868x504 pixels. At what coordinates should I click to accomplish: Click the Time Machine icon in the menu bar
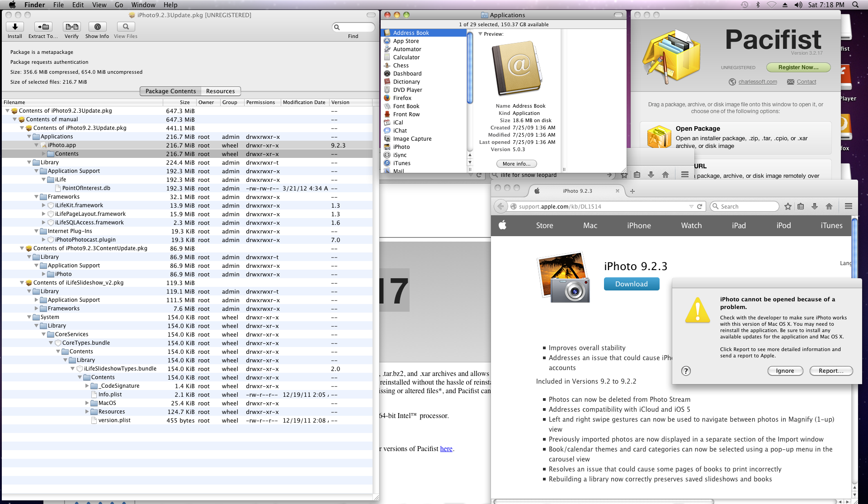(x=744, y=5)
